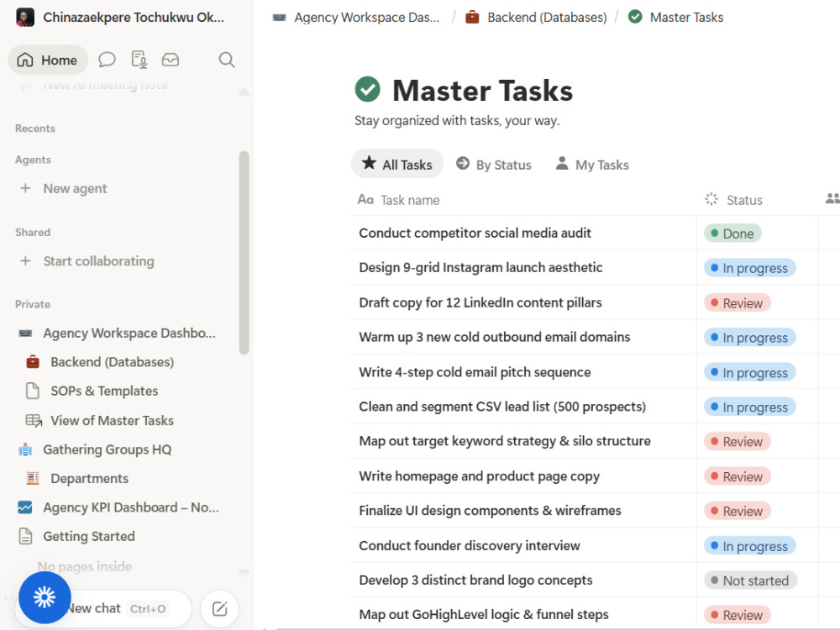Click the abacus icon beside Departments
The height and width of the screenshot is (630, 840).
pos(33,479)
